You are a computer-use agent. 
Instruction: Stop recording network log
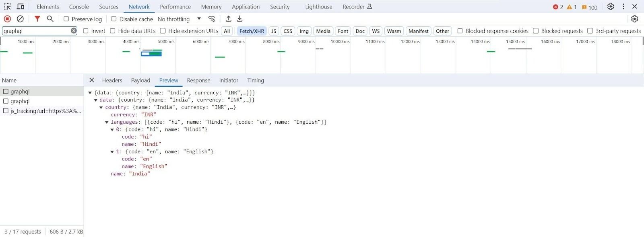click(x=7, y=19)
